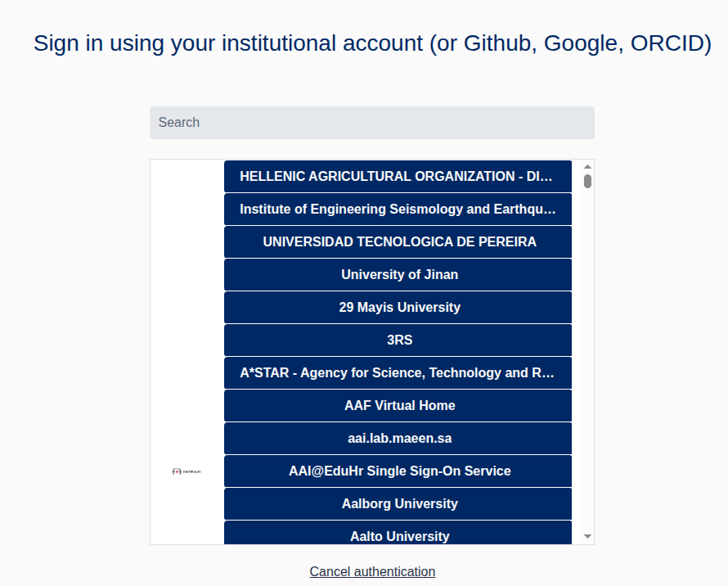
Task: Open AAI@EduHr Single Sign-On Service
Action: (x=398, y=471)
